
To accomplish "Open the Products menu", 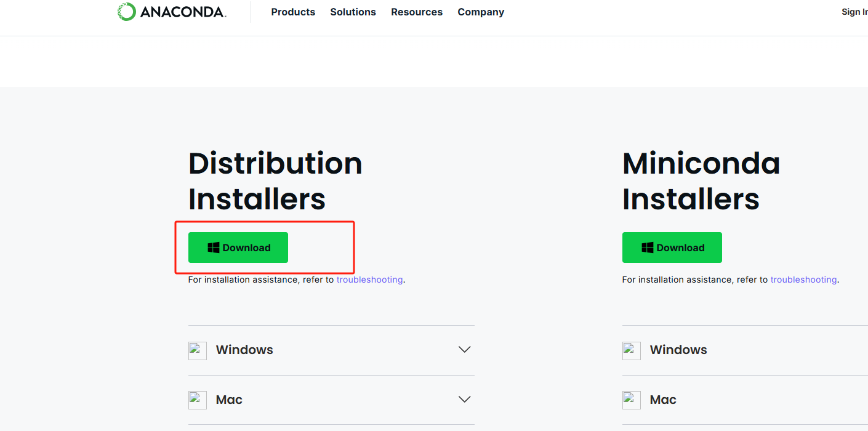I will pyautogui.click(x=293, y=12).
